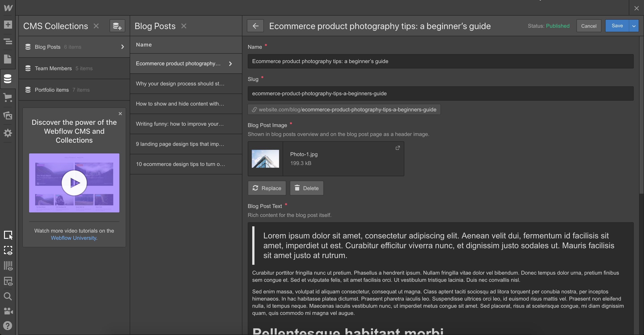Image resolution: width=644 pixels, height=335 pixels.
Task: Open Photo-1.jpg in new tab icon
Action: pyautogui.click(x=398, y=148)
